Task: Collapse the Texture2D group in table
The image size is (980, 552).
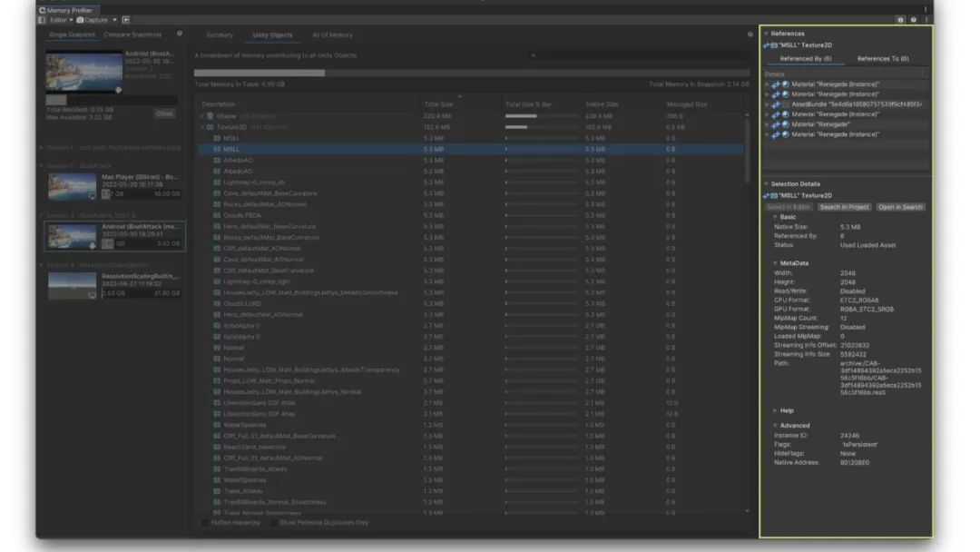Action: point(201,127)
